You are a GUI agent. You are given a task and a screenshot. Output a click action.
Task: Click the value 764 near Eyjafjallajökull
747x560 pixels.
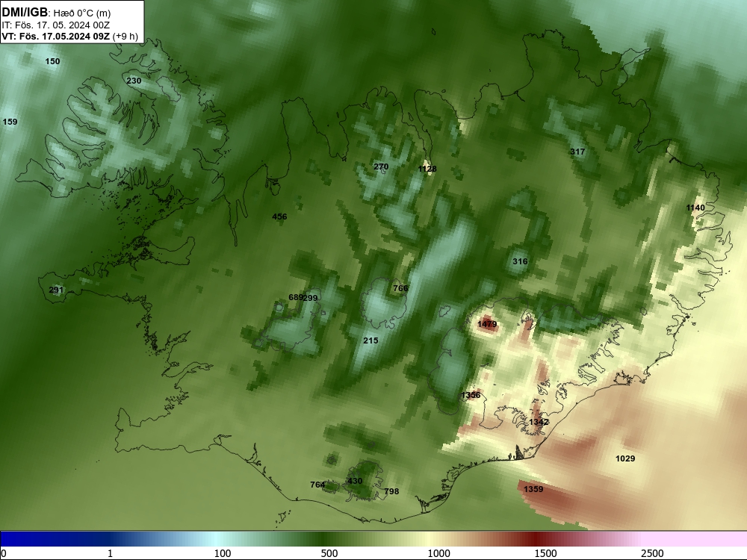tap(317, 485)
